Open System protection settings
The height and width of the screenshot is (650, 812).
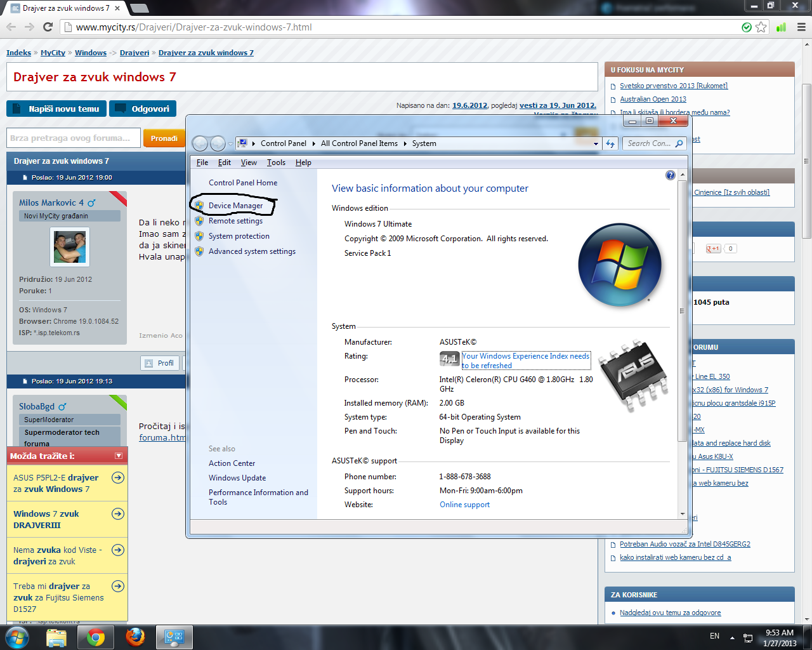(239, 236)
